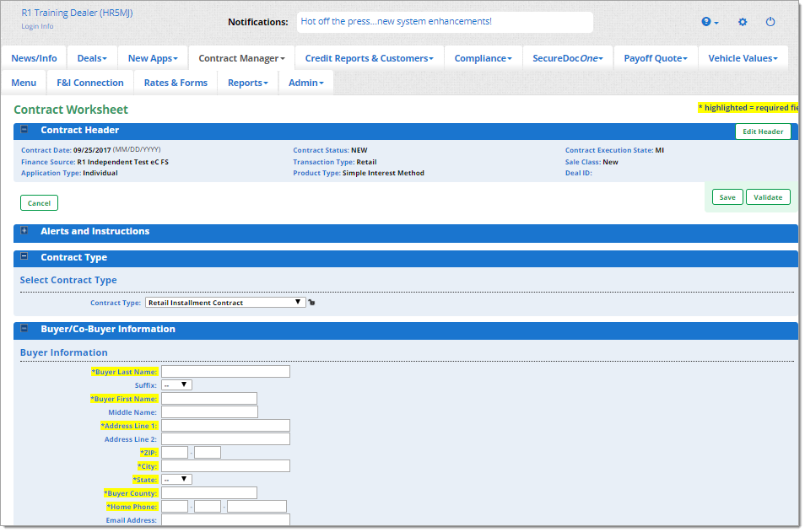The image size is (805, 532).
Task: Click the Buyer First Name field
Action: click(209, 399)
